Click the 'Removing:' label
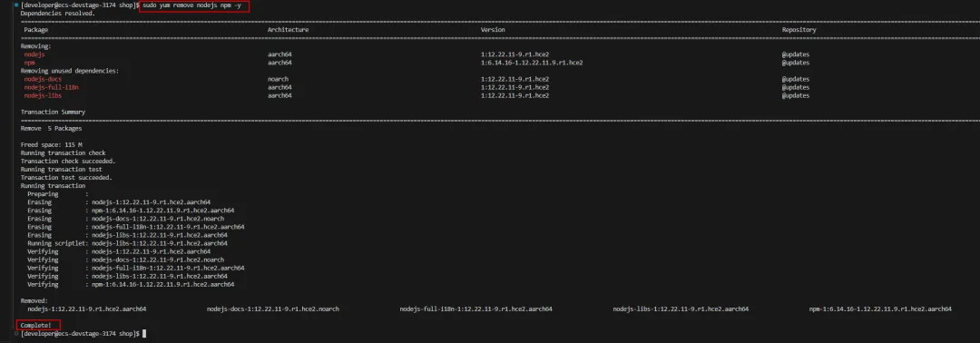Viewport: 980px width, 343px height. (x=35, y=46)
